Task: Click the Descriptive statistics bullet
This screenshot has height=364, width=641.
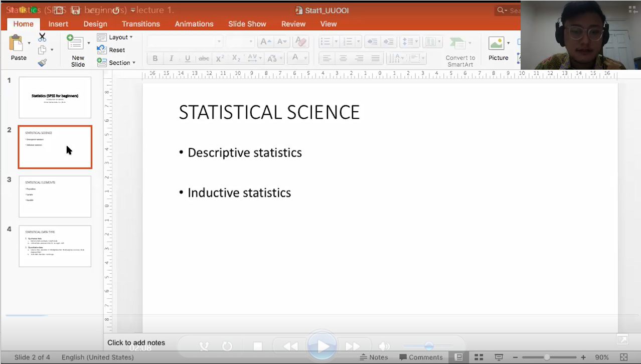Action: tap(245, 152)
